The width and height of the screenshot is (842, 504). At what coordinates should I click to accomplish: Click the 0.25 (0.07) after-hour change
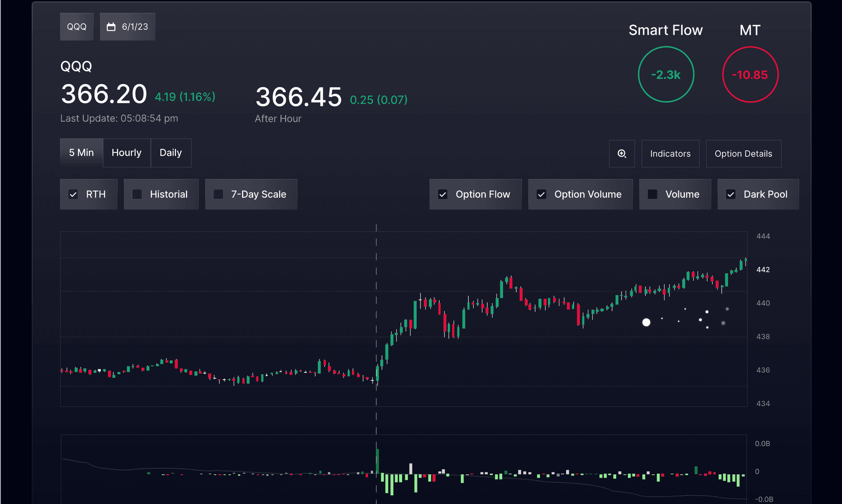[379, 100]
